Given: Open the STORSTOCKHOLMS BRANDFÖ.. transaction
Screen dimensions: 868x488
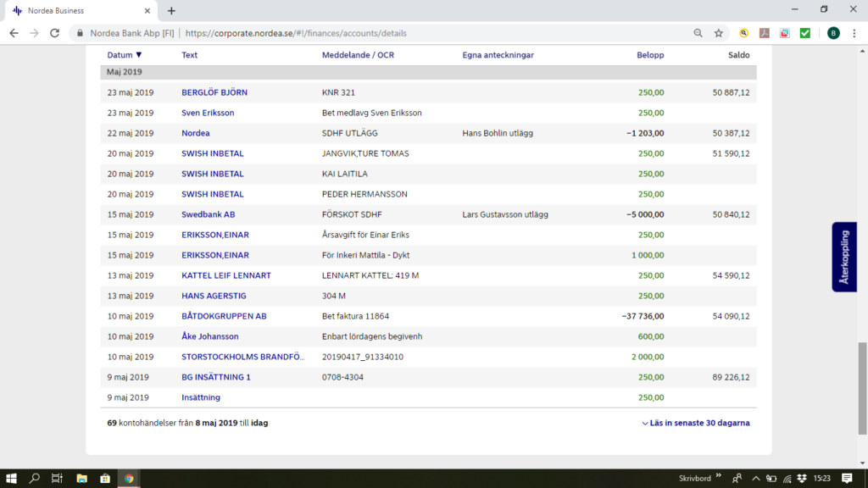Looking at the screenshot, I should coord(243,357).
